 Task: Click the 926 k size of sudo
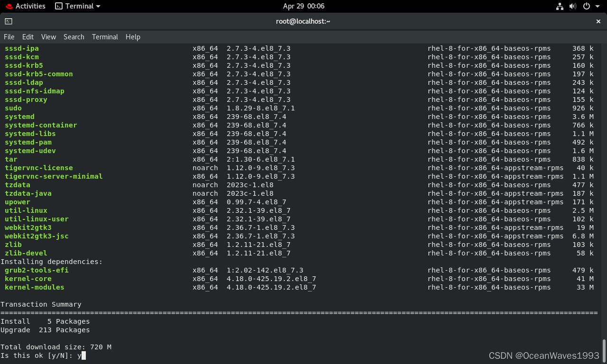[583, 108]
